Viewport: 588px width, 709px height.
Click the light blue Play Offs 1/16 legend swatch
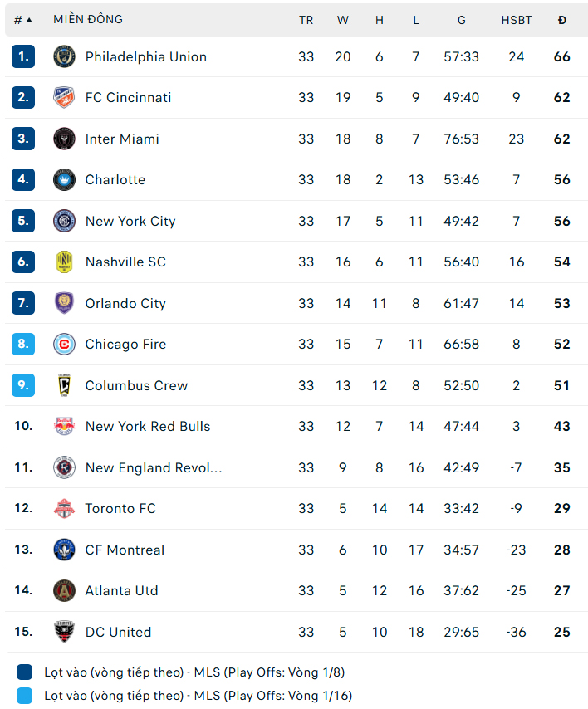25,696
